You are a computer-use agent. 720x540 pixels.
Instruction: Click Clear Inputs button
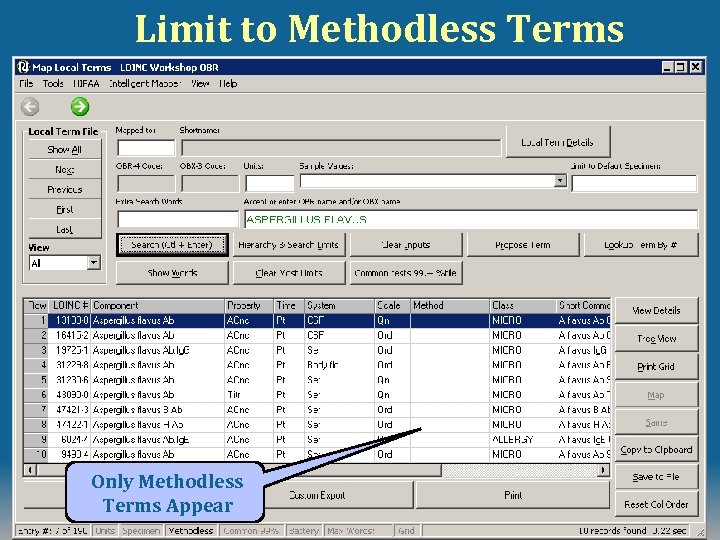(406, 245)
